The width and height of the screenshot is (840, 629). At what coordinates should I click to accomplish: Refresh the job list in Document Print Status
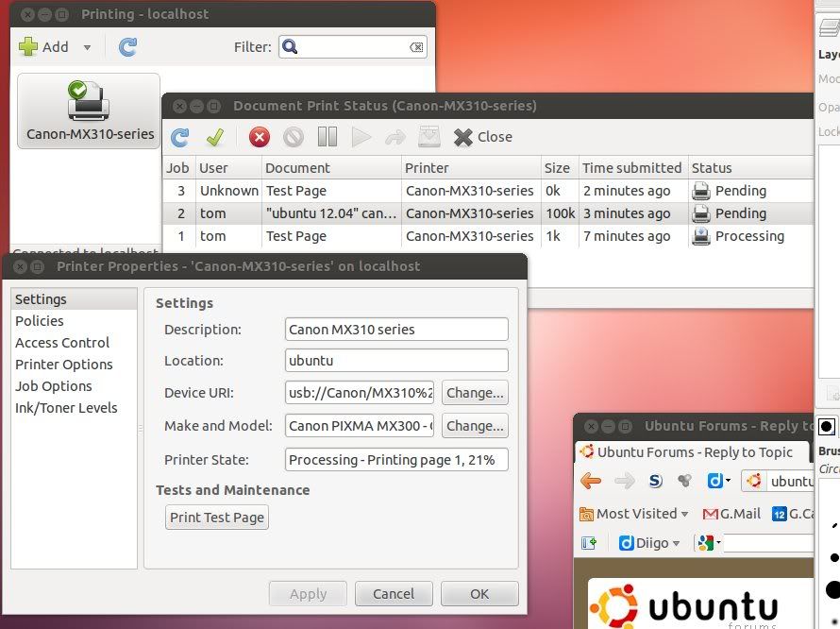pyautogui.click(x=179, y=137)
